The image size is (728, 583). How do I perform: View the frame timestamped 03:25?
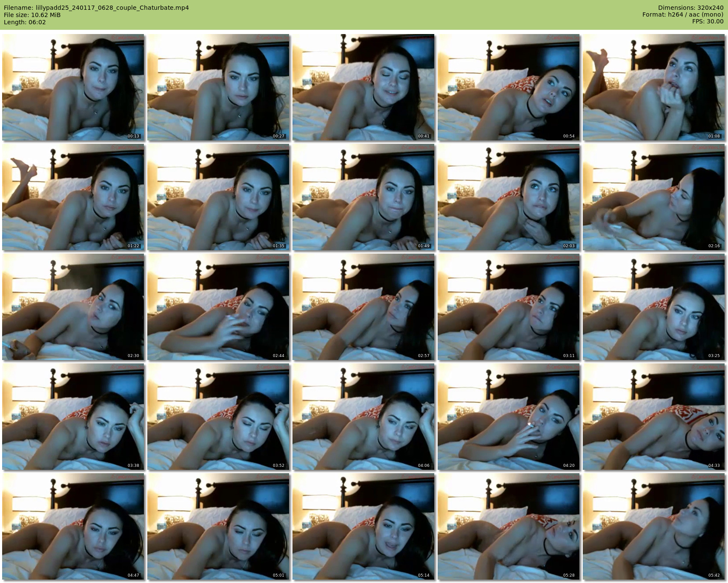654,307
